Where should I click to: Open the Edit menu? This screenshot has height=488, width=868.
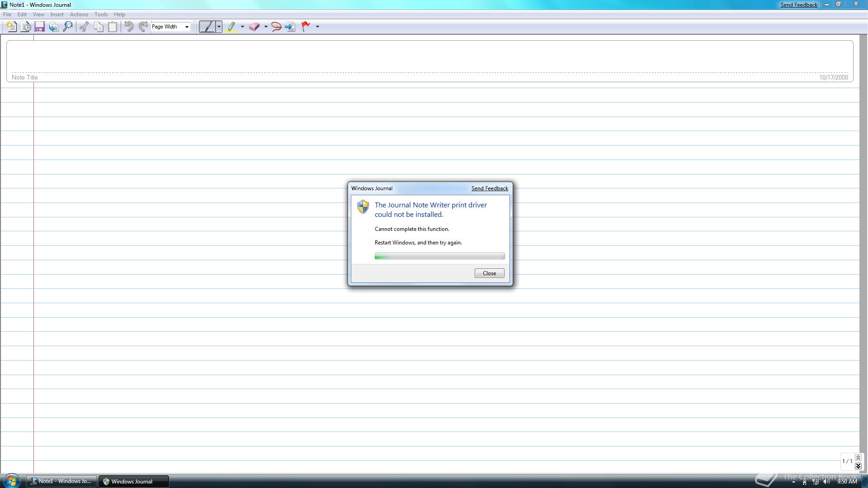(22, 14)
